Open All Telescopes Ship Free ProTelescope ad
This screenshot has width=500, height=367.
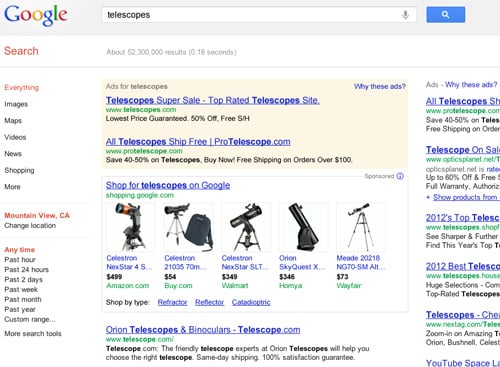[x=198, y=142]
